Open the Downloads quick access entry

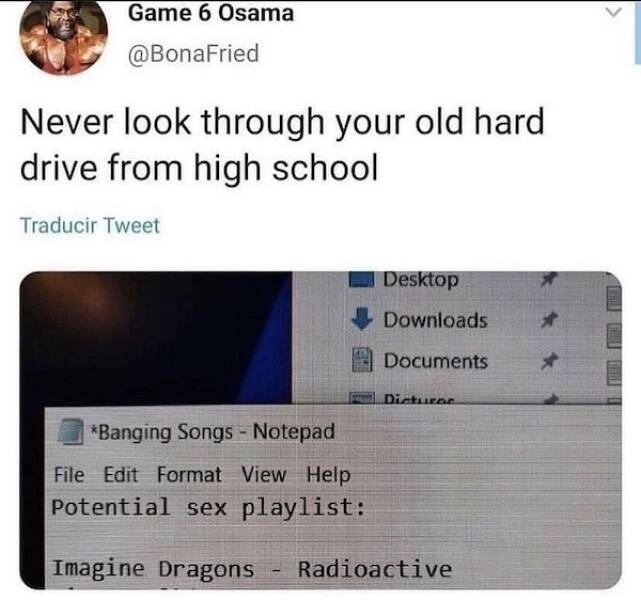(x=435, y=320)
